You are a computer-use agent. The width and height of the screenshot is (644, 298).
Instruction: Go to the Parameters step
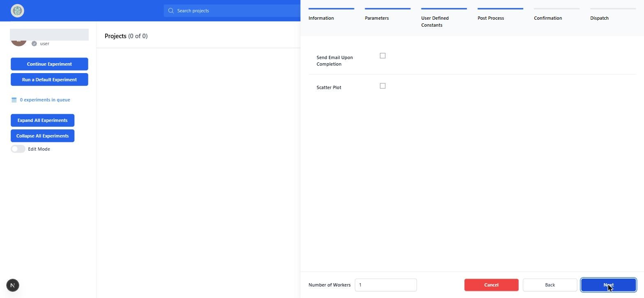click(x=387, y=15)
